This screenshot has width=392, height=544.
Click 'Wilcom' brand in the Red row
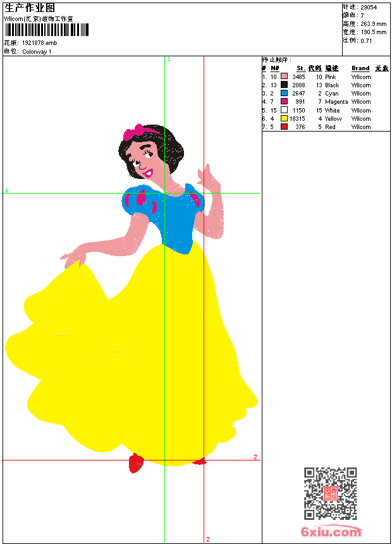(x=361, y=127)
